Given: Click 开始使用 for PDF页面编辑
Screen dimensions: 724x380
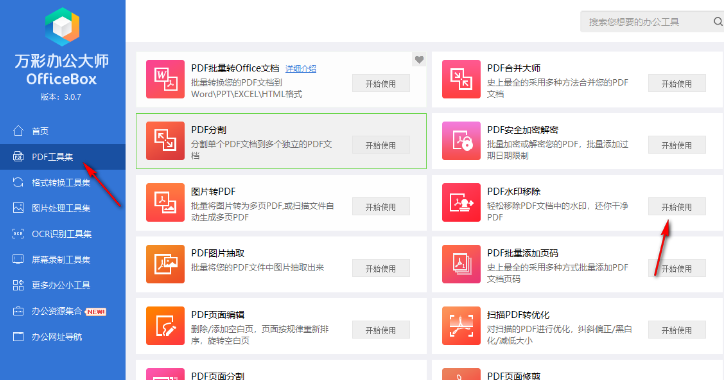Looking at the screenshot, I should tap(380, 330).
